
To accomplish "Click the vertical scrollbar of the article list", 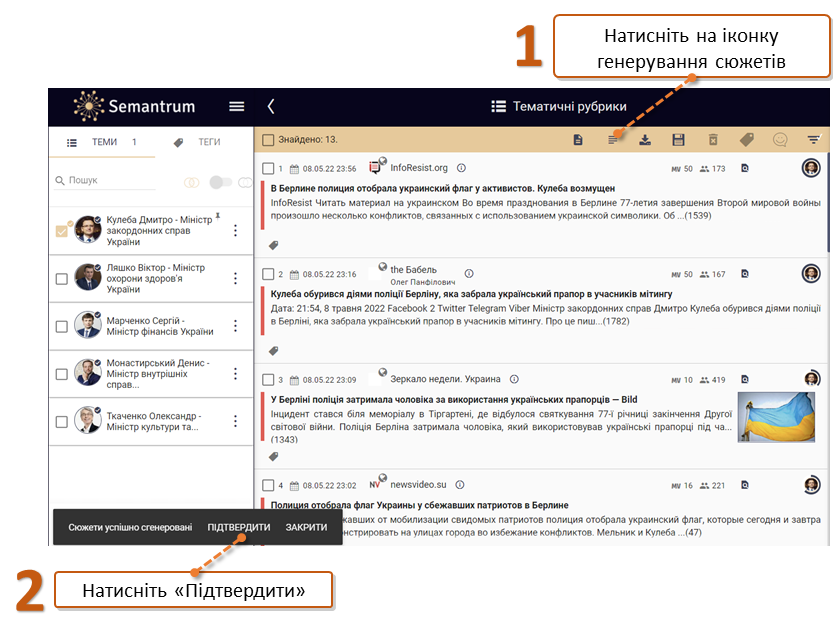I will click(828, 202).
